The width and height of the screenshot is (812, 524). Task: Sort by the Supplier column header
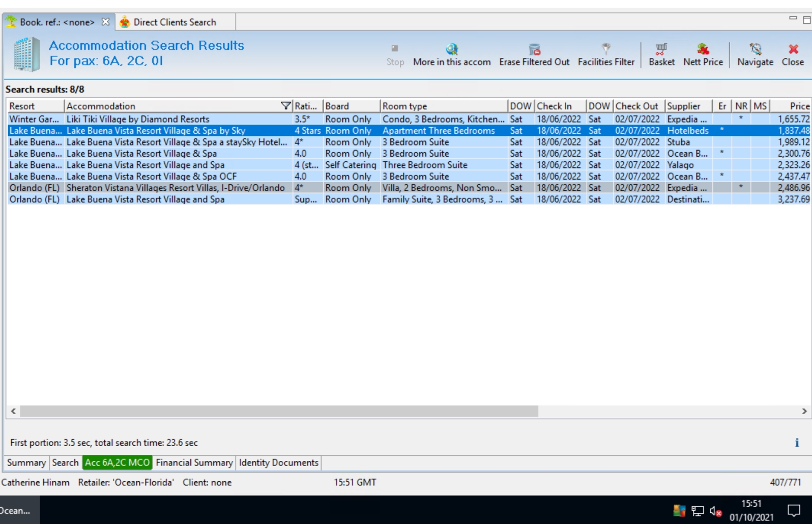point(688,106)
